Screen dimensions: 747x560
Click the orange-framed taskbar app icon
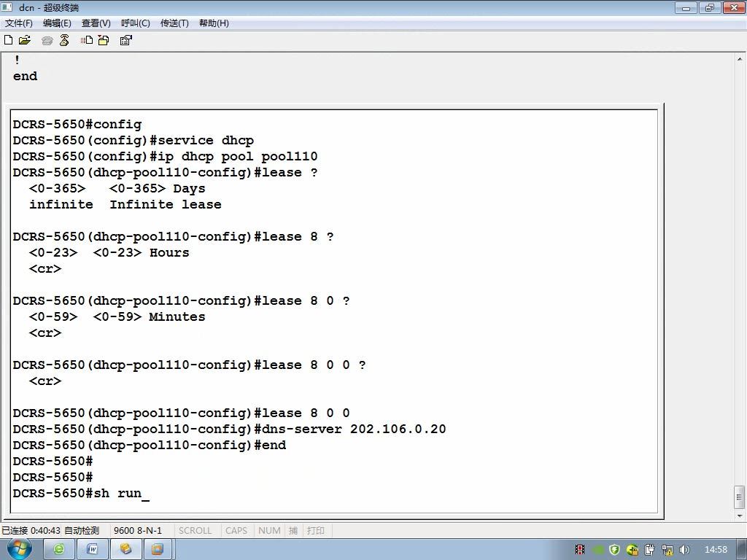pos(158,550)
